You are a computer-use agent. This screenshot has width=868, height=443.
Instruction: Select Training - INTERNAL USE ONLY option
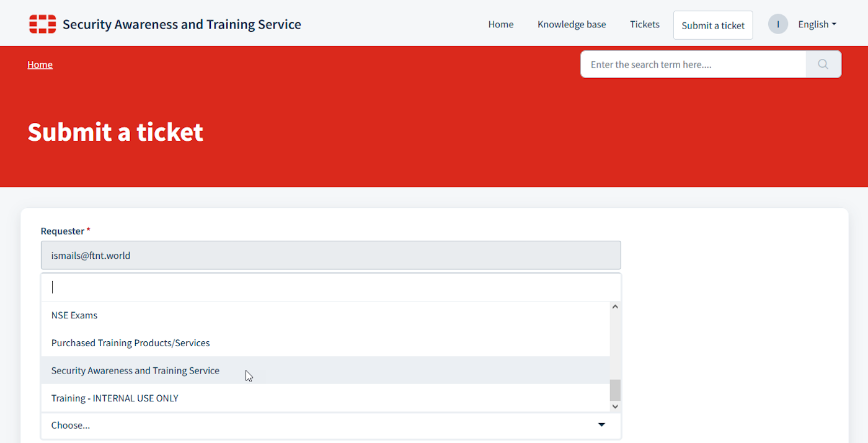pyautogui.click(x=325, y=398)
